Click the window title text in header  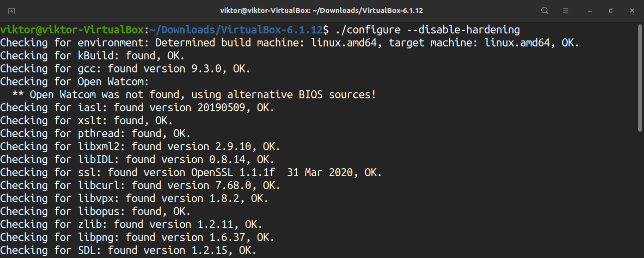[x=322, y=10]
